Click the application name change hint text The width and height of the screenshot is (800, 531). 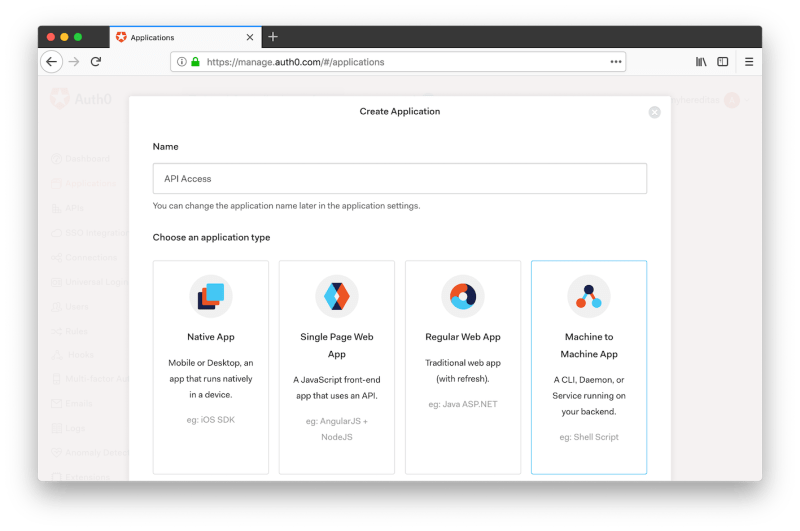point(286,206)
